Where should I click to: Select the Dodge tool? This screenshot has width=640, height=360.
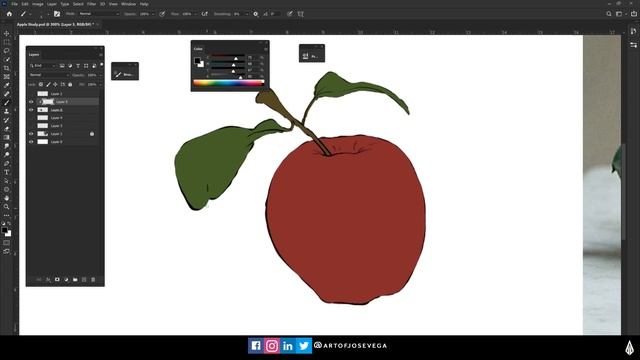(x=7, y=155)
